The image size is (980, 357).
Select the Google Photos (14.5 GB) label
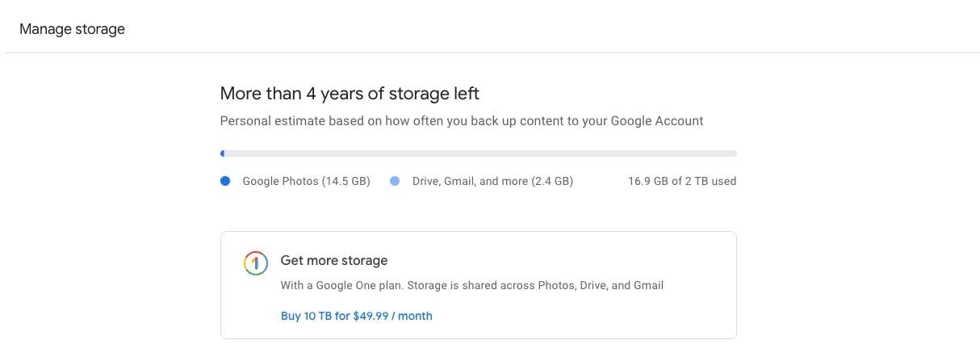coord(306,182)
